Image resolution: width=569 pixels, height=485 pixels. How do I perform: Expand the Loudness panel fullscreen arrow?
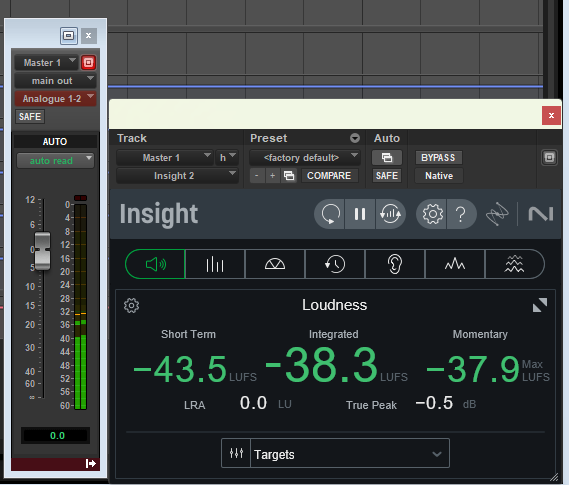pyautogui.click(x=540, y=305)
